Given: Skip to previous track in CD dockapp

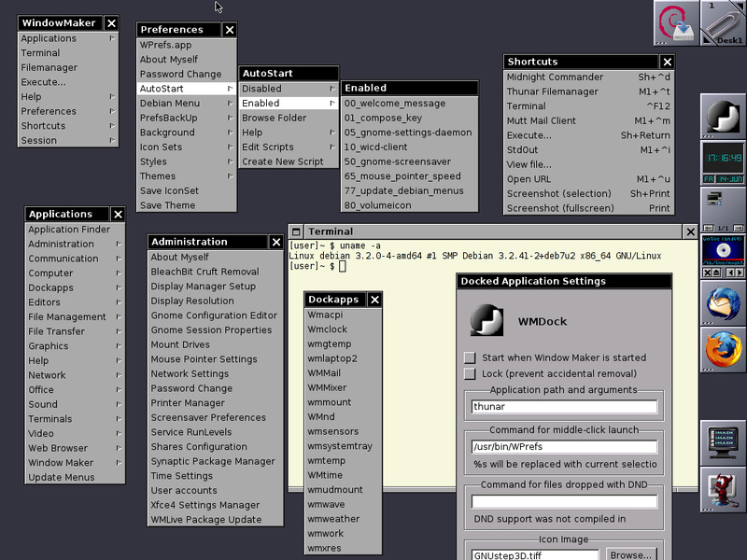Looking at the screenshot, I should click(x=730, y=273).
